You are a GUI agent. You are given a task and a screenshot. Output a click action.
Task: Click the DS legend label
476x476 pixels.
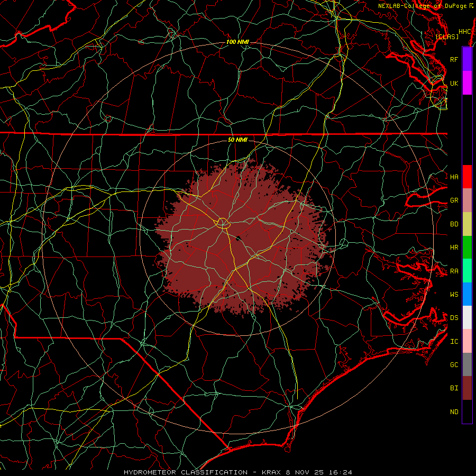tap(454, 318)
